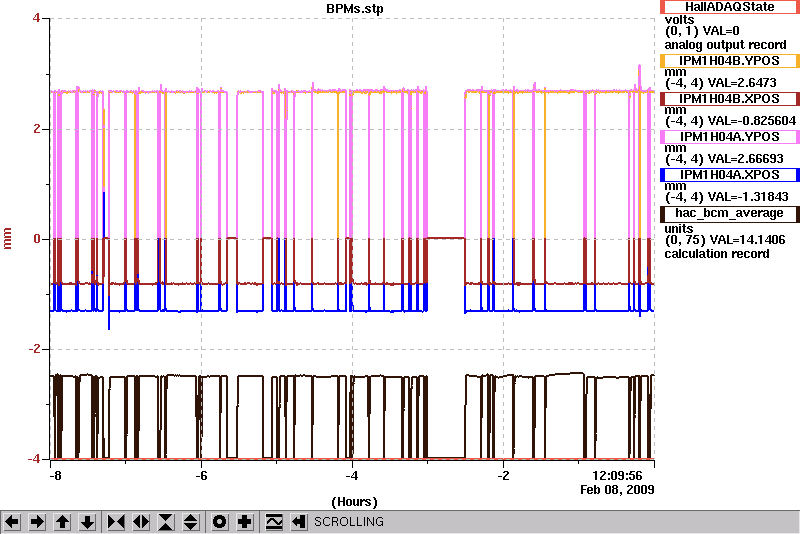Select the IPM1H04B.YPOS orange legend entry
Viewport: 800px width, 534px height.
[730, 61]
